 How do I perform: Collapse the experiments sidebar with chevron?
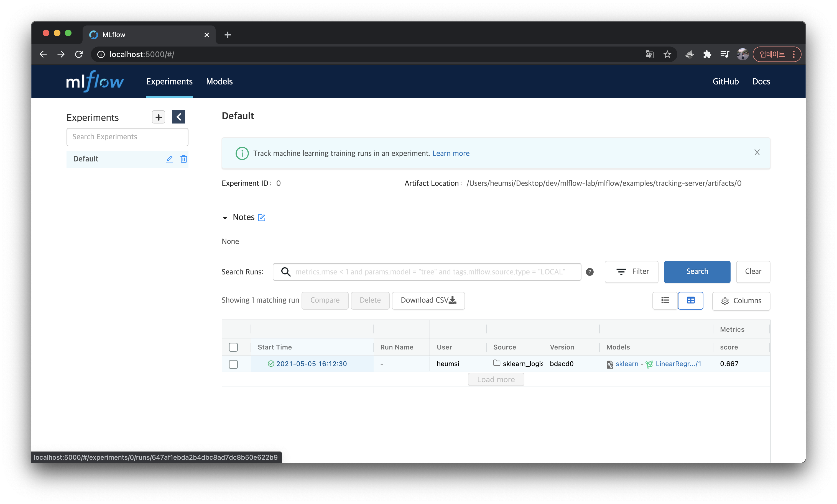(x=178, y=117)
